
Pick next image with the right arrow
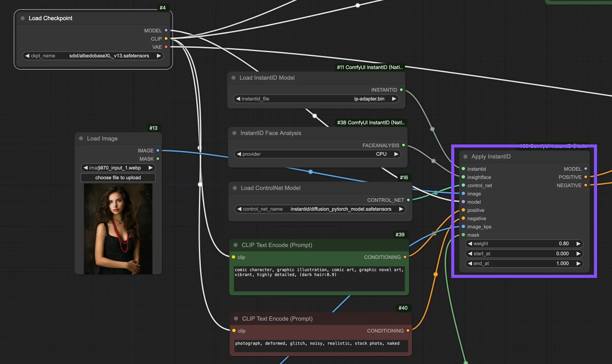151,168
